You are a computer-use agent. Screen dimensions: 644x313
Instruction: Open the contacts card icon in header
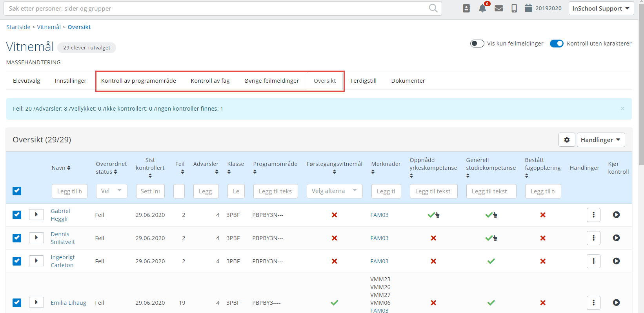(466, 8)
